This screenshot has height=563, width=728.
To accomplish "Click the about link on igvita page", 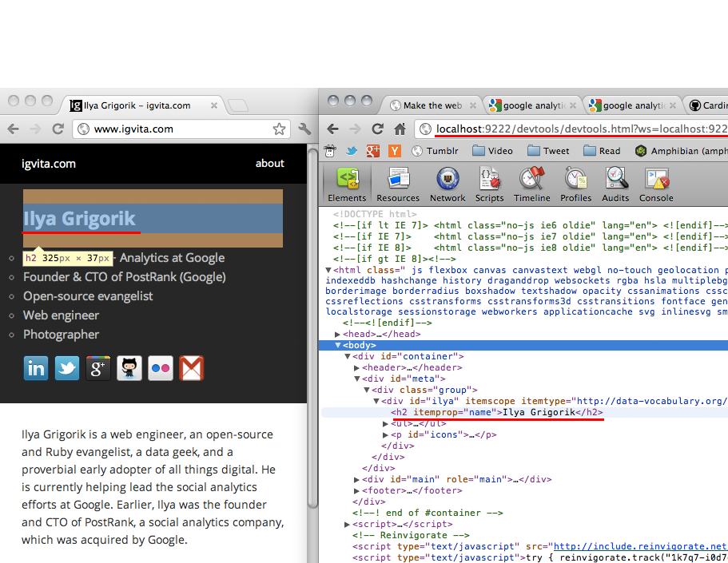I will click(270, 164).
